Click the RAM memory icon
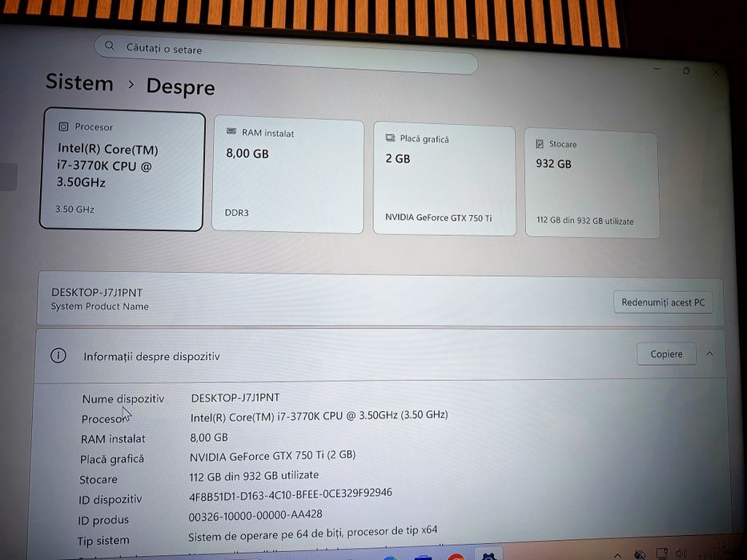The height and width of the screenshot is (560, 747). [231, 131]
